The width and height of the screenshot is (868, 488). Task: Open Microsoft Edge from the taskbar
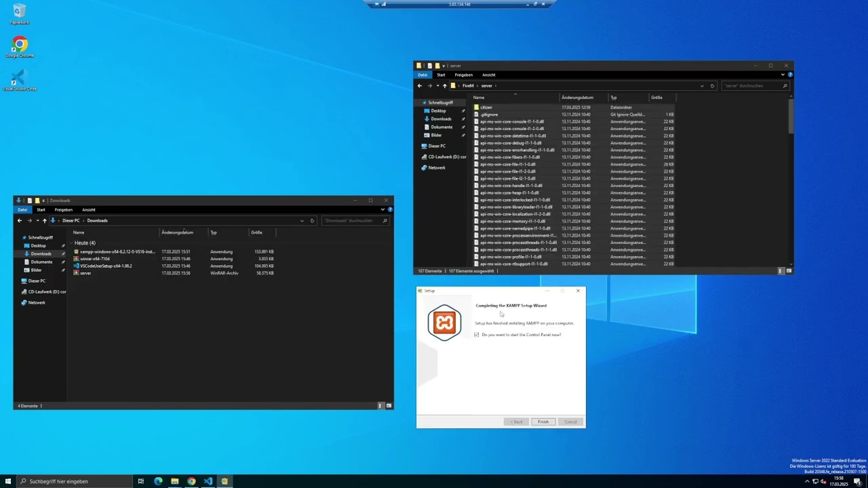pos(158,481)
